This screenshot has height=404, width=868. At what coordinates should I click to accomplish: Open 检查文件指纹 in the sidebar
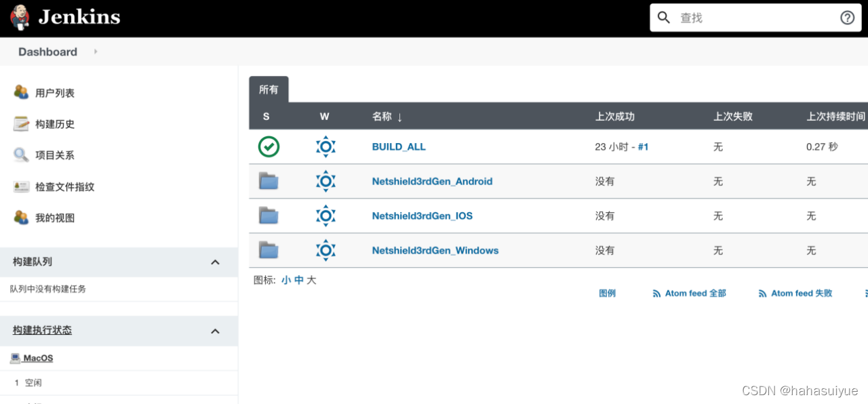tap(65, 186)
